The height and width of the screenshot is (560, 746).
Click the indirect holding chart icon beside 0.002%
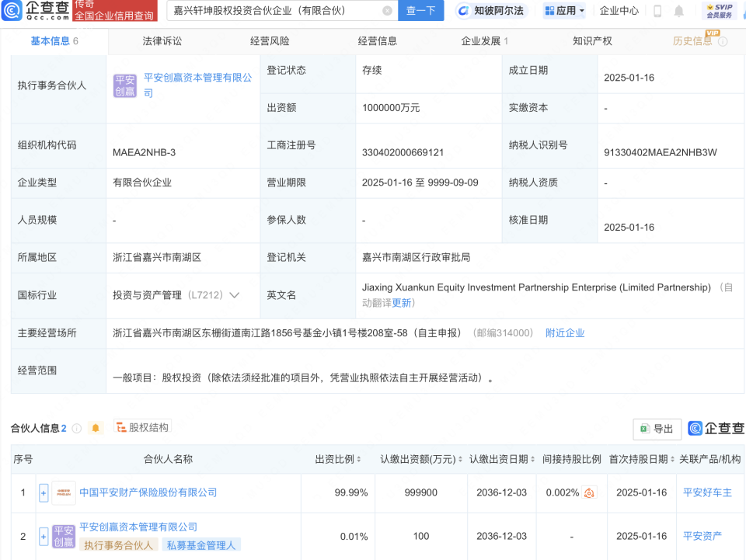(x=589, y=493)
